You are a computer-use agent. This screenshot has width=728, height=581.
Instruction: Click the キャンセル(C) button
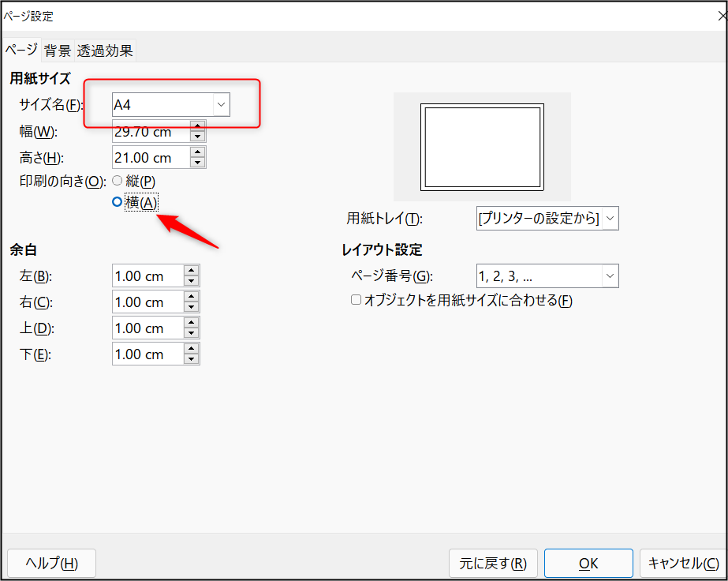pyautogui.click(x=683, y=563)
